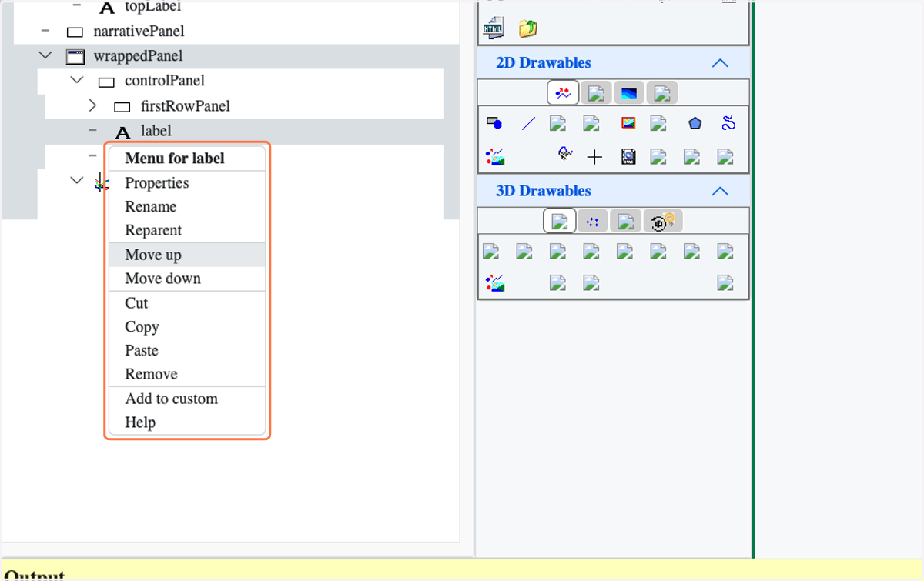Pick the 2D Drawables element set icon

(x=494, y=157)
